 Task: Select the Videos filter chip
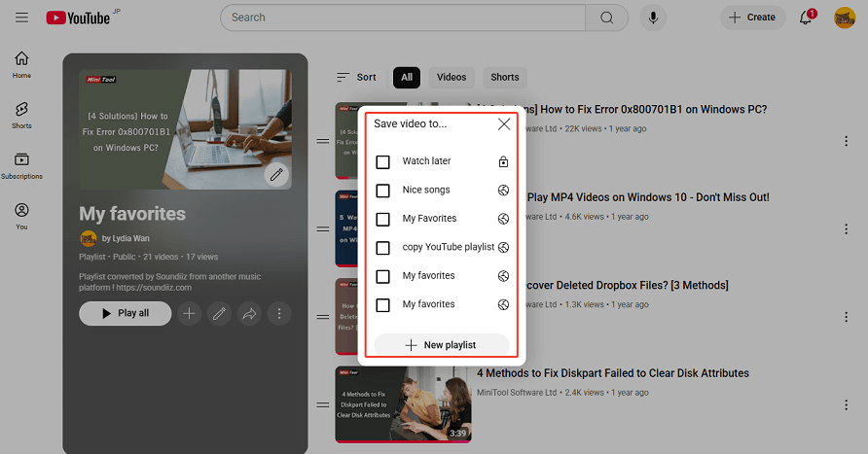[452, 78]
